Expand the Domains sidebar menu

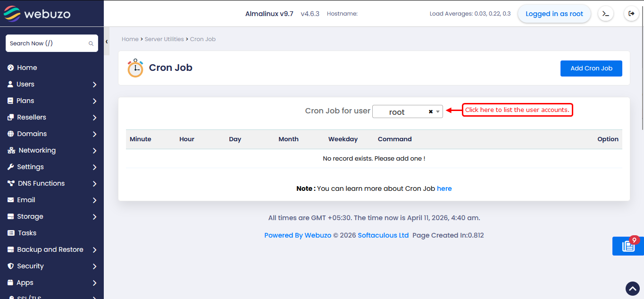point(52,134)
